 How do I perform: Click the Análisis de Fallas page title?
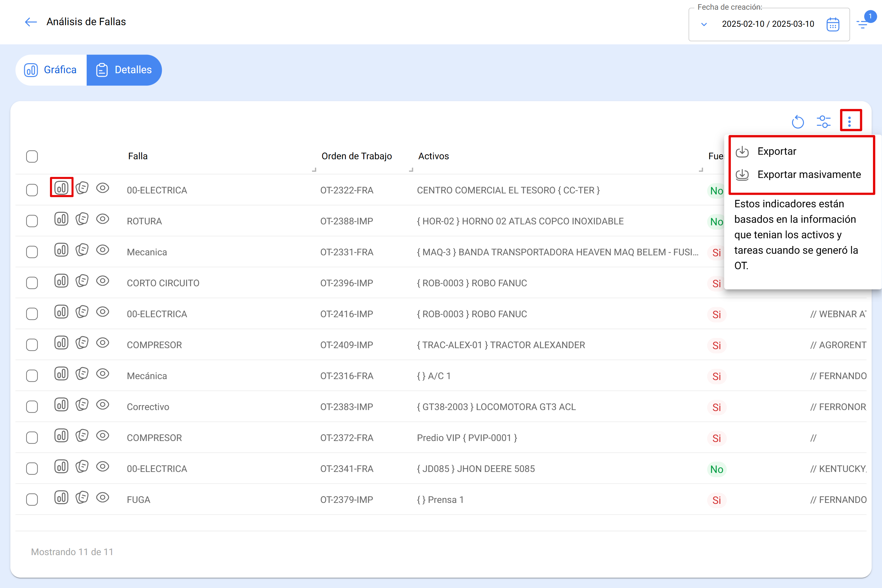(86, 22)
